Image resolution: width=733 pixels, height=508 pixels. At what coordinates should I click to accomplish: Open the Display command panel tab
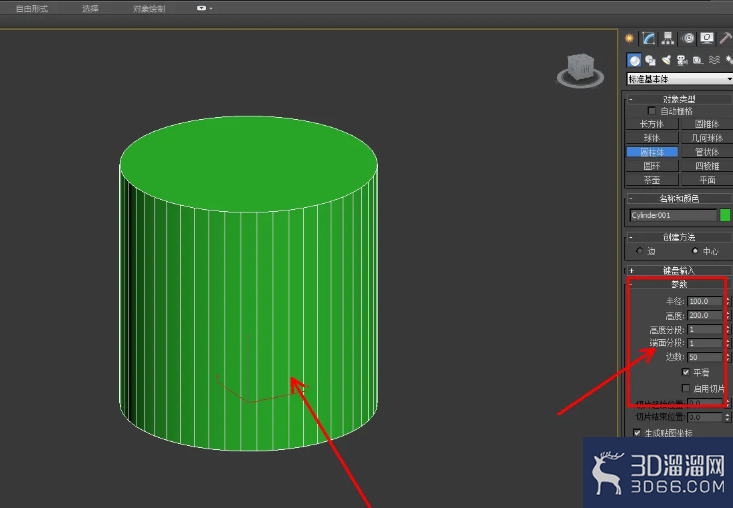[707, 38]
